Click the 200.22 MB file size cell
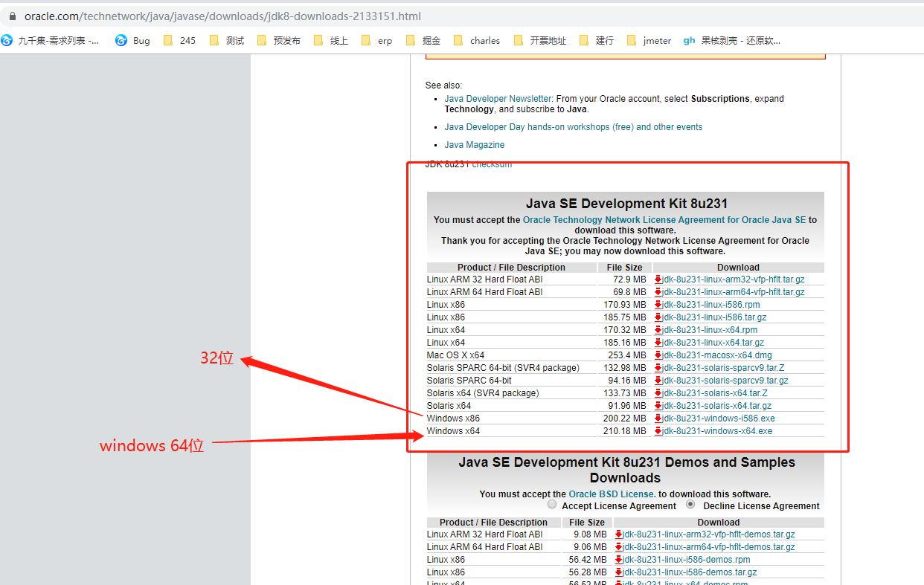924x585 pixels. [625, 418]
